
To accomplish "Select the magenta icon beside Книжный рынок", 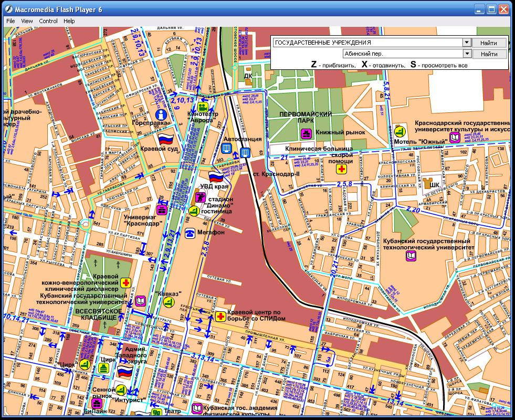I will [307, 133].
